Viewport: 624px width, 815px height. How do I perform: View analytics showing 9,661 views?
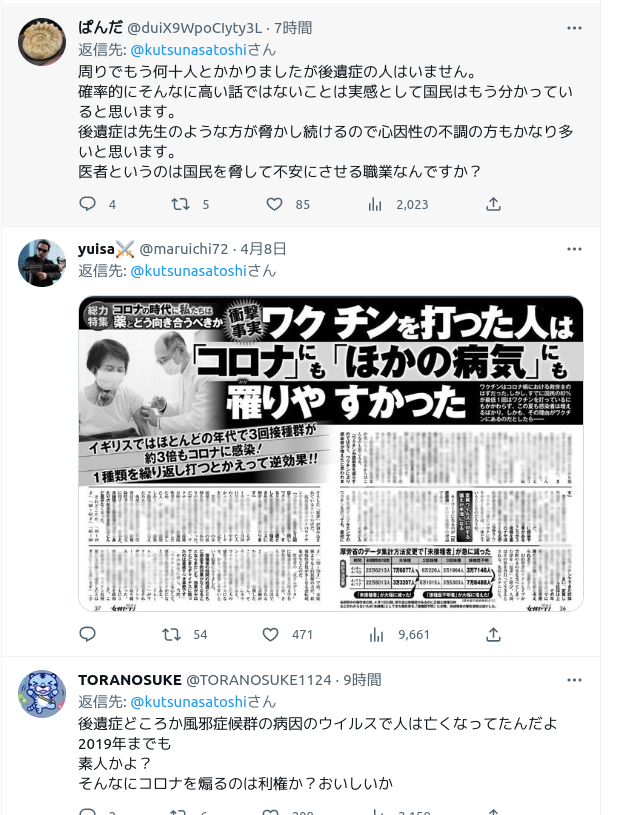[399, 635]
